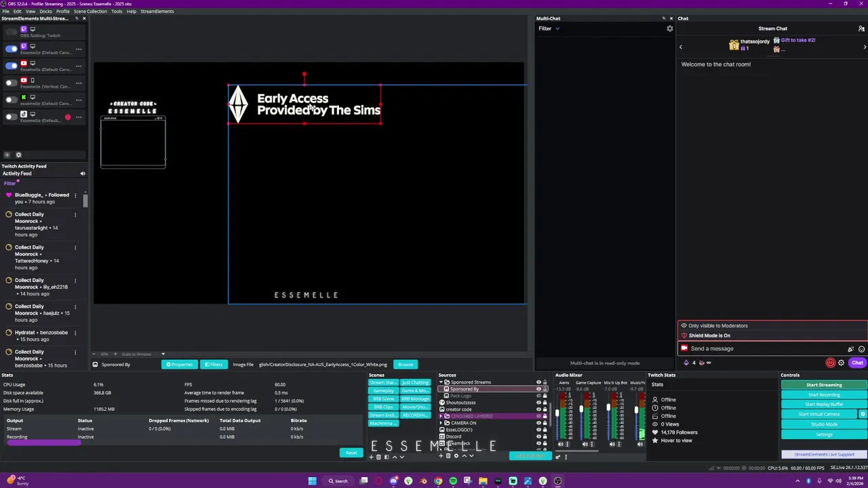Mute the Game Capture audio channel
The height and width of the screenshot is (488, 868).
585,444
